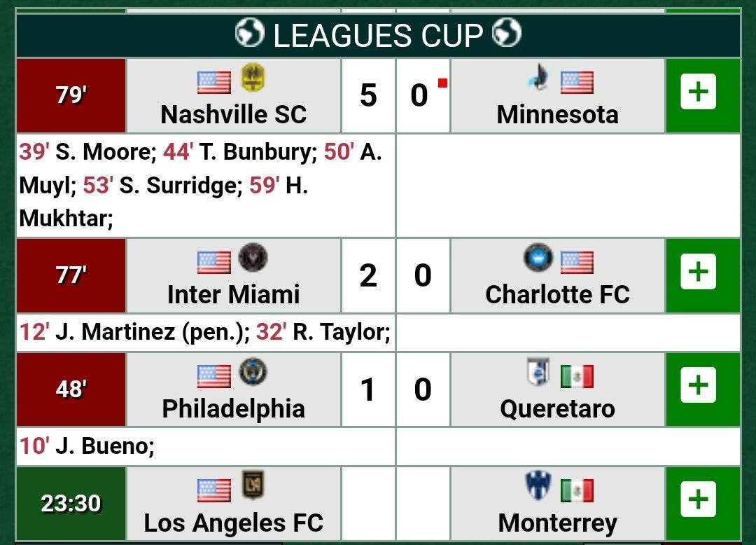Click the Los Angeles FC crest

253,485
